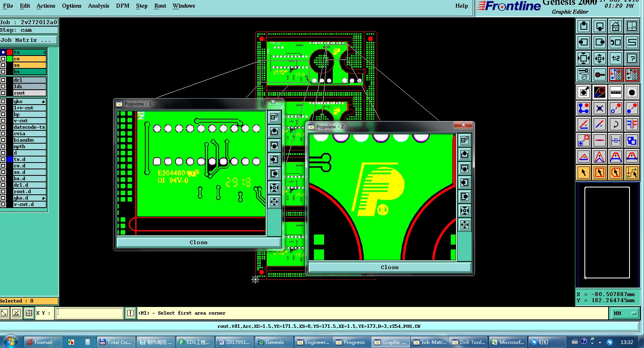The image size is (644, 348).
Task: Select the biaozhu layer name
Action: pyautogui.click(x=29, y=140)
